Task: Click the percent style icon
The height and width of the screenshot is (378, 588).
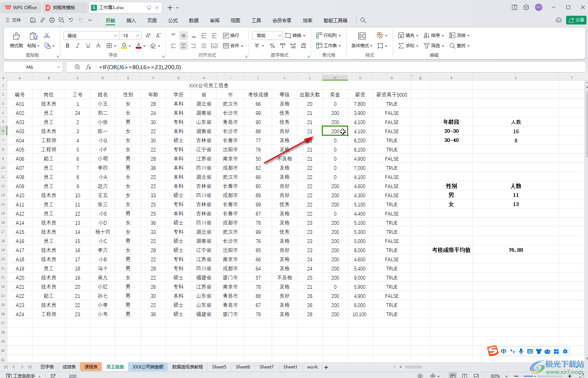Action: tap(272, 46)
